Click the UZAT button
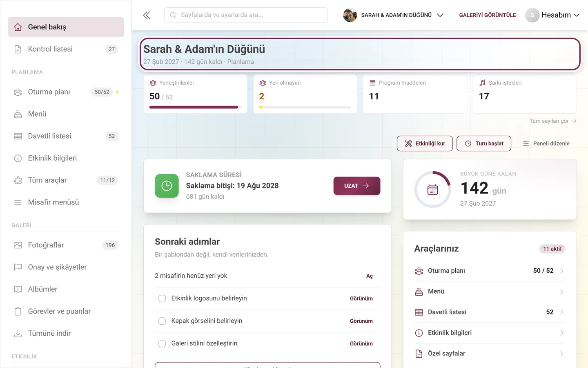The width and height of the screenshot is (588, 368). coord(357,186)
